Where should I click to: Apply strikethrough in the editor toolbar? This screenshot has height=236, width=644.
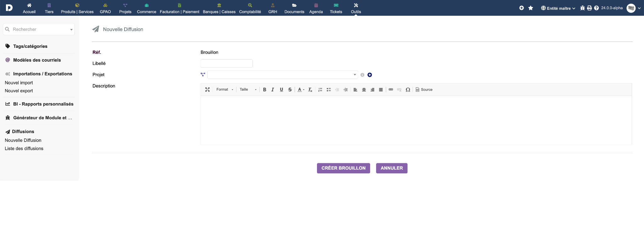click(x=290, y=90)
